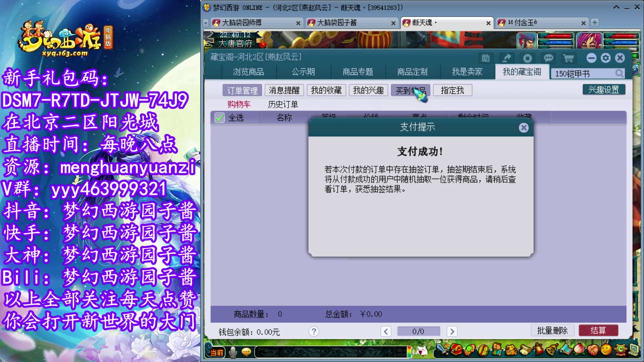Click the pink-haired character portrait
Viewport: 644px width, 362px height.
589,41
